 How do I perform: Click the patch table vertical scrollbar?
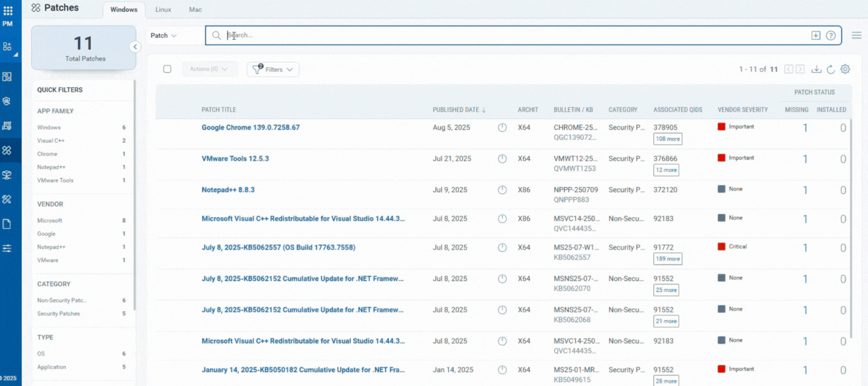tap(851, 228)
